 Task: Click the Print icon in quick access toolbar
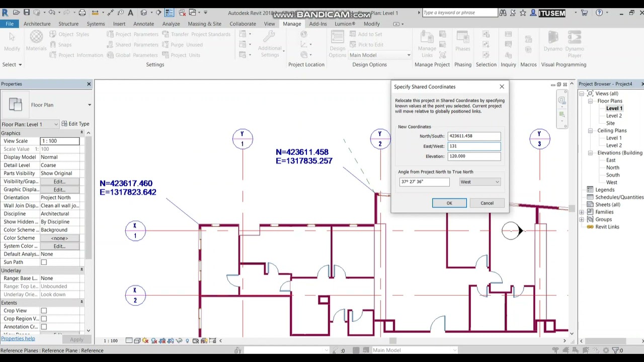[x=82, y=13]
